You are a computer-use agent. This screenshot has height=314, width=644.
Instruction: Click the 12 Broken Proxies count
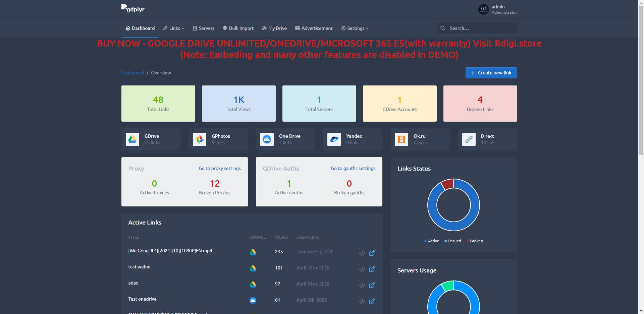coord(215,184)
